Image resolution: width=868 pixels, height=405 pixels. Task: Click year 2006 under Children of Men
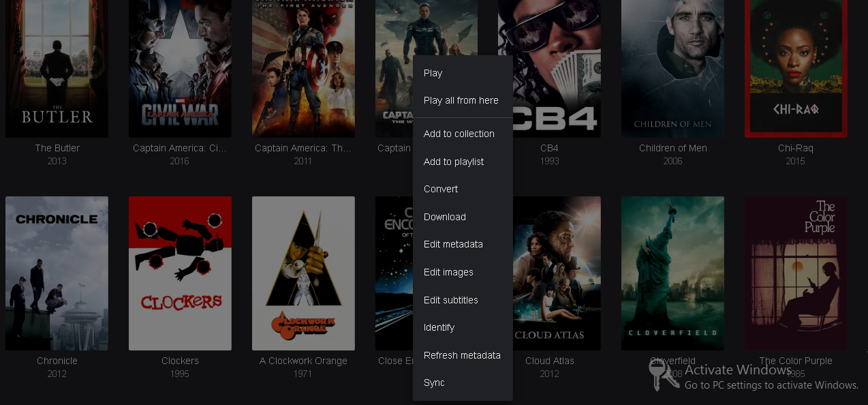pos(673,161)
